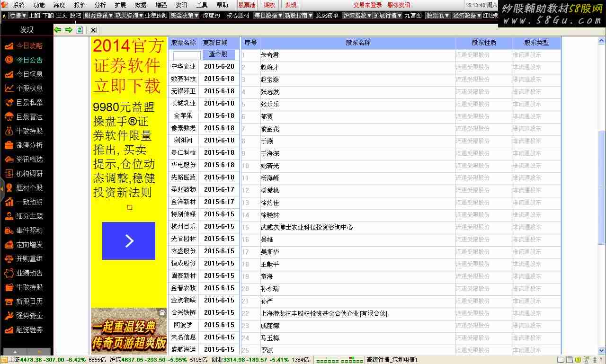Image resolution: width=606 pixels, height=364 pixels.
Task: Switch to the 期权 tab at the top
Action: [x=269, y=5]
